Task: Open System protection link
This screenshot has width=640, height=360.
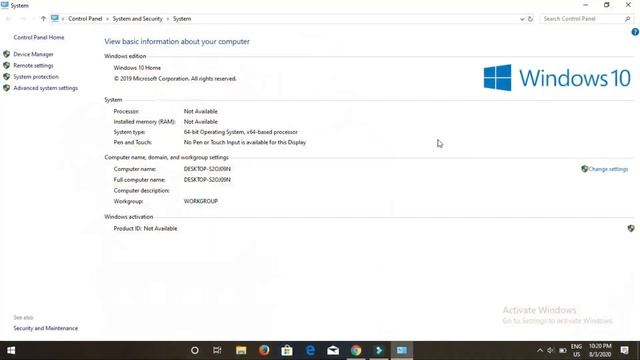Action: click(36, 77)
